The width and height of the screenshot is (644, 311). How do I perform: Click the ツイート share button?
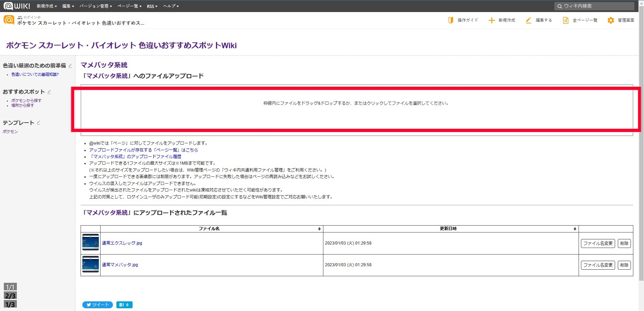[x=97, y=305]
